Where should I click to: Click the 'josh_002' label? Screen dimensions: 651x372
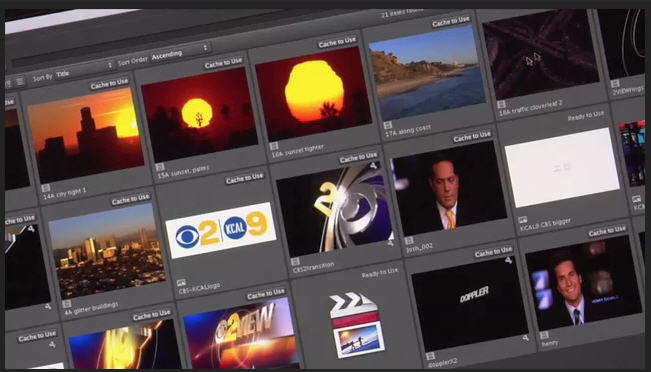[420, 247]
